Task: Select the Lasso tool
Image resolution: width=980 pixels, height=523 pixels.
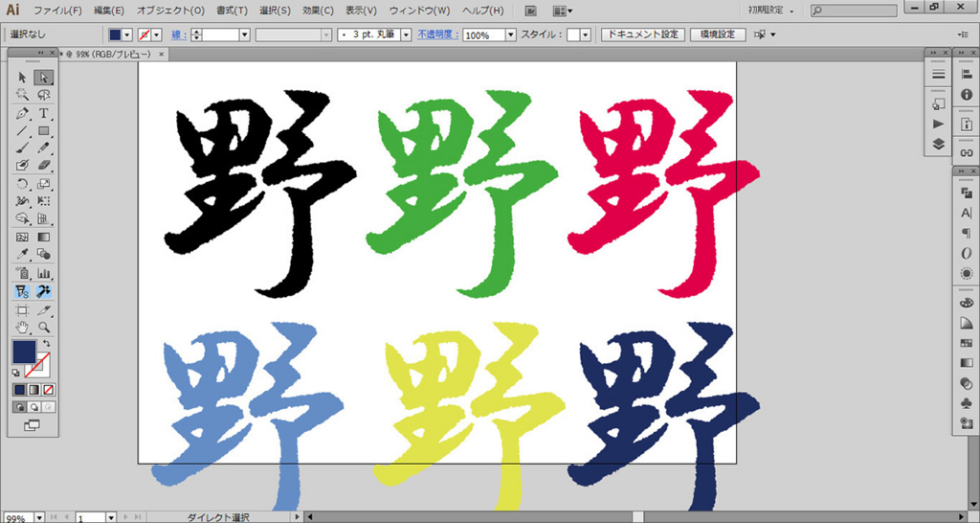Action: [44, 95]
